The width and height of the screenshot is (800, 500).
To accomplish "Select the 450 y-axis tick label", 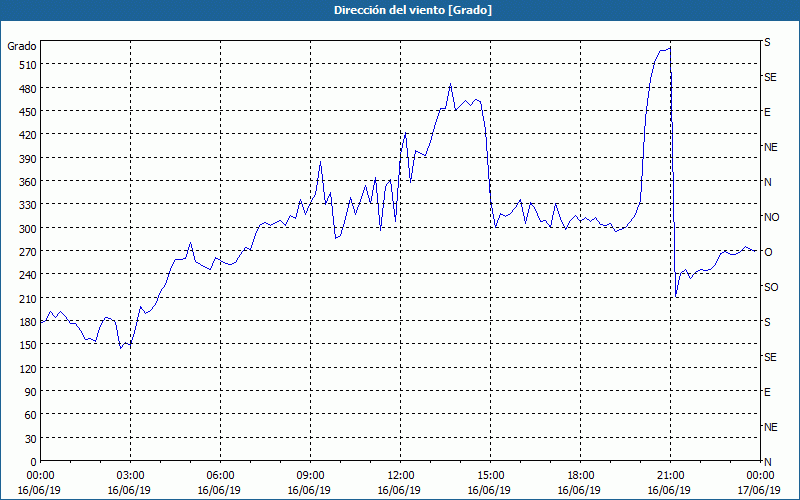I will 28,112.
